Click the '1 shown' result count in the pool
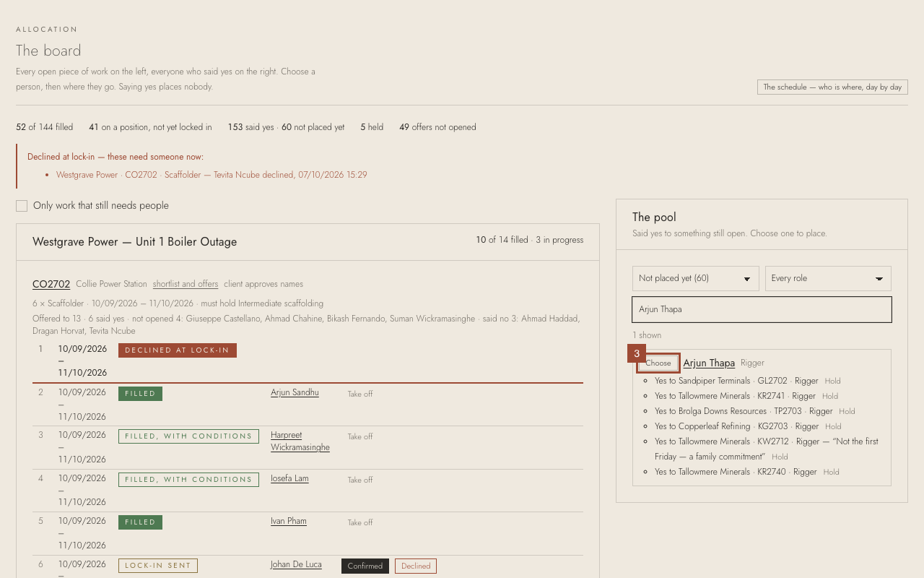Screen dimensions: 924x578 click(647, 335)
